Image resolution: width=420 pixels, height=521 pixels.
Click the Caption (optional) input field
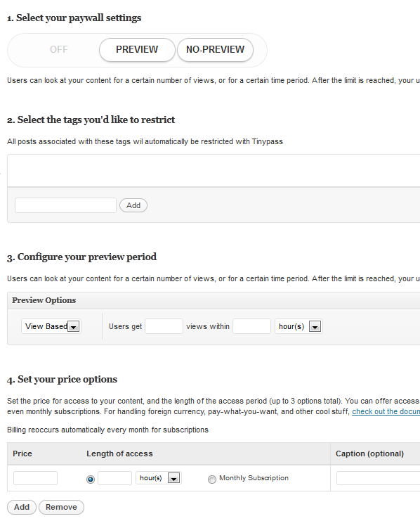[378, 478]
